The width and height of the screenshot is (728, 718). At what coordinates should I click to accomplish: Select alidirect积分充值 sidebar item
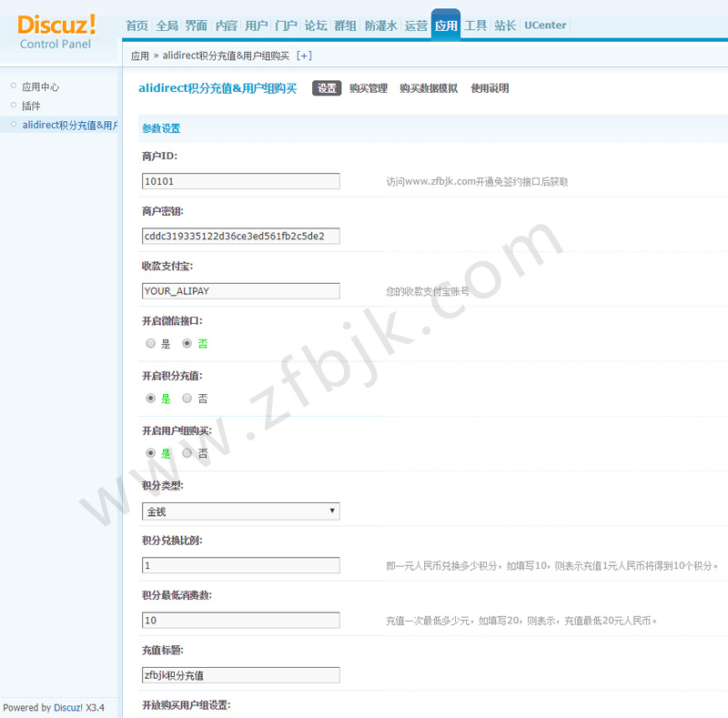tap(70, 125)
